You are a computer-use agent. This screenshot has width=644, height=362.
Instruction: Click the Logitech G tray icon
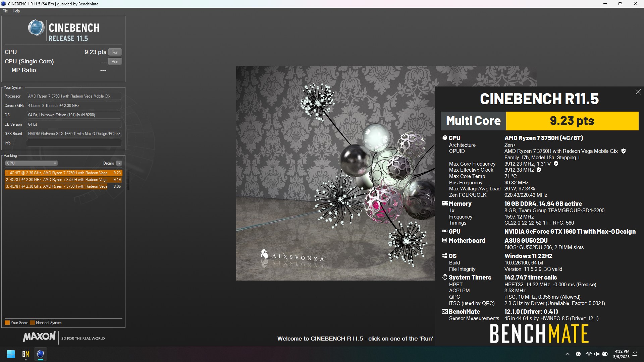coord(578,354)
